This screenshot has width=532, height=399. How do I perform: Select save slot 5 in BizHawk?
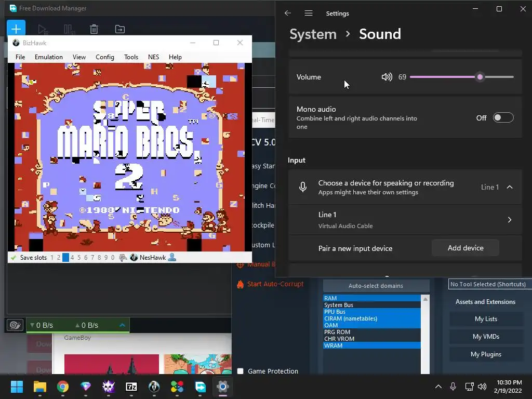[x=79, y=258]
